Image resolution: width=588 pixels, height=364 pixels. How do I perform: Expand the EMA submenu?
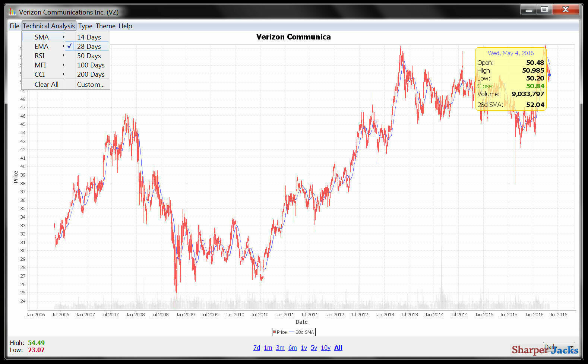pos(43,46)
